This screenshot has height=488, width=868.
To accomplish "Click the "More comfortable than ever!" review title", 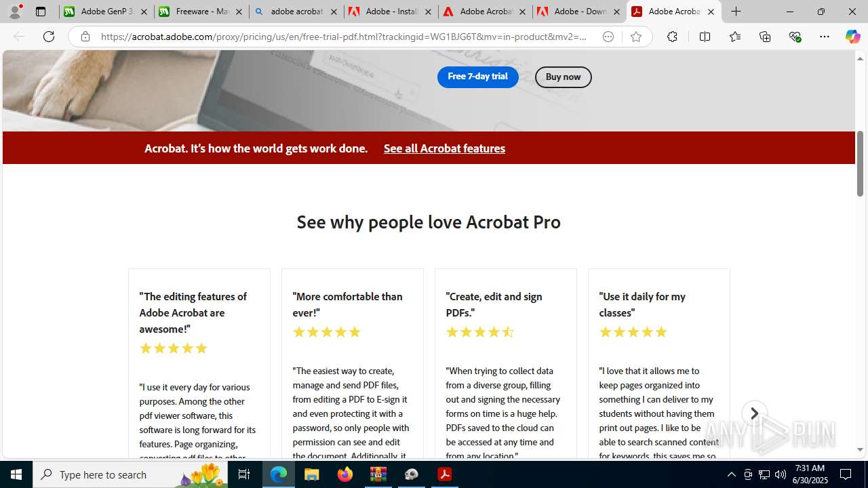I will 347,304.
